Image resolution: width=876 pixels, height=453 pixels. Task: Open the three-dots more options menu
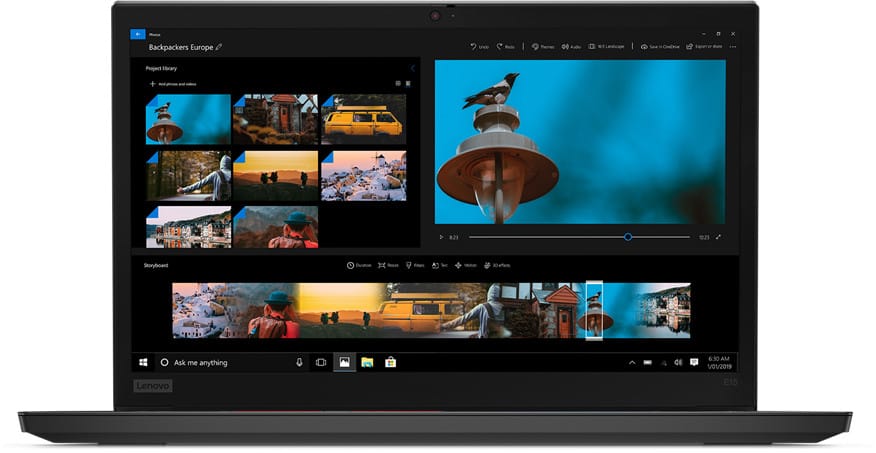pyautogui.click(x=732, y=47)
